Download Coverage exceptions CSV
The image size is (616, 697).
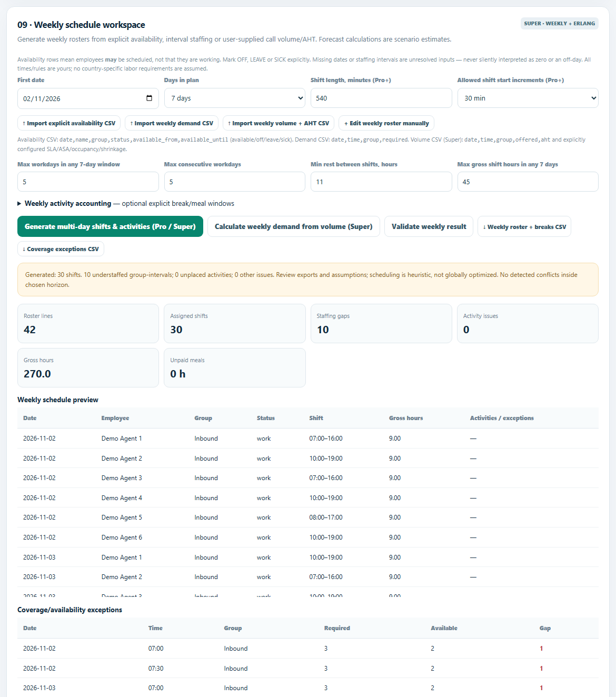(61, 249)
